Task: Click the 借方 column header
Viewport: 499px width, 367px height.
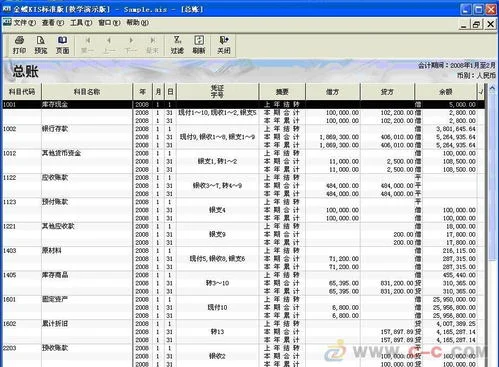Action: click(x=333, y=92)
